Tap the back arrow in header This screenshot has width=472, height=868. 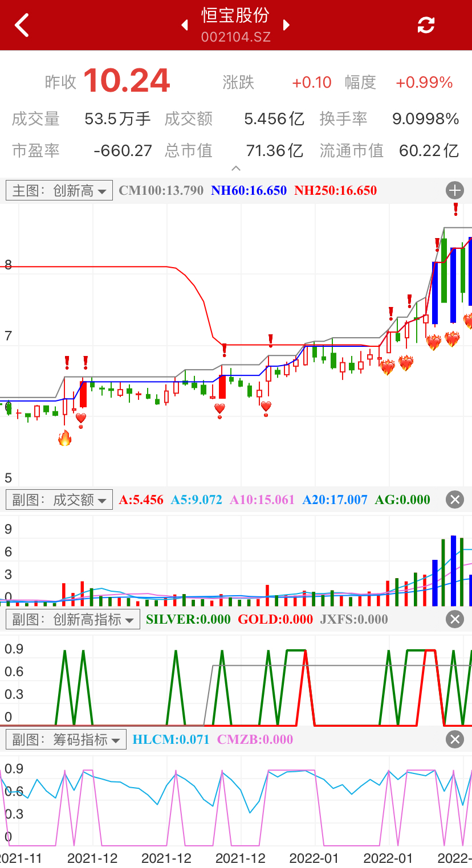22,25
